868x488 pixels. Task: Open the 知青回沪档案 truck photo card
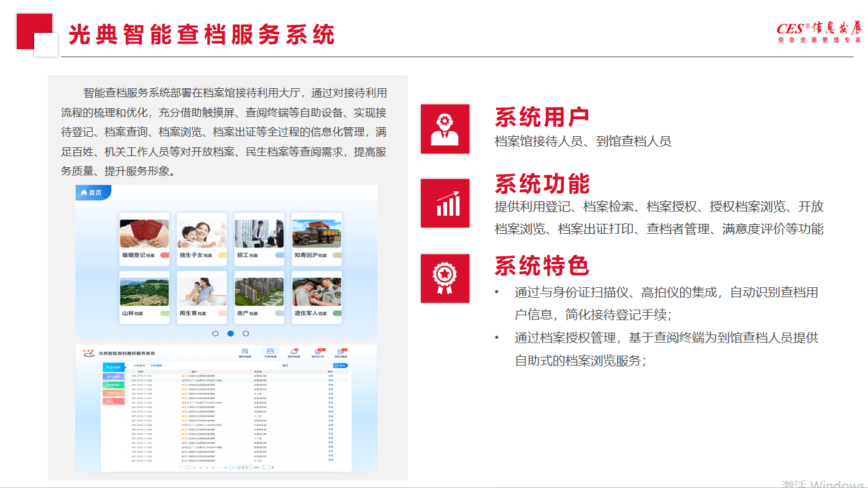point(316,234)
